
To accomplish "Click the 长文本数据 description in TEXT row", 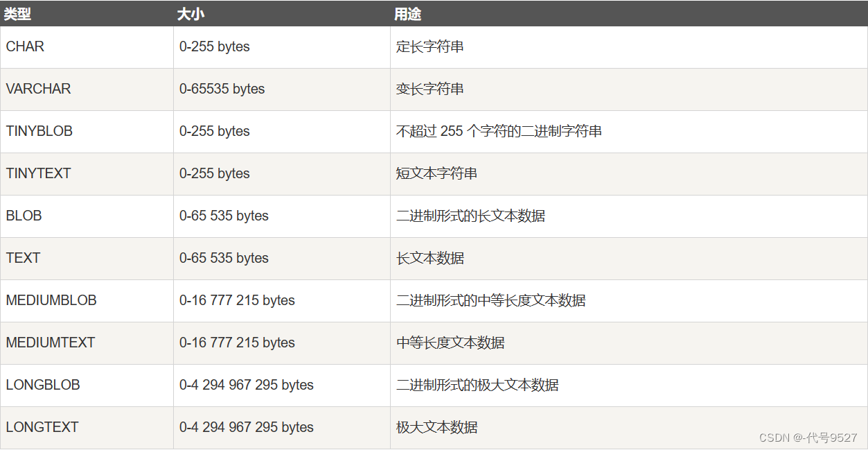I will click(430, 258).
